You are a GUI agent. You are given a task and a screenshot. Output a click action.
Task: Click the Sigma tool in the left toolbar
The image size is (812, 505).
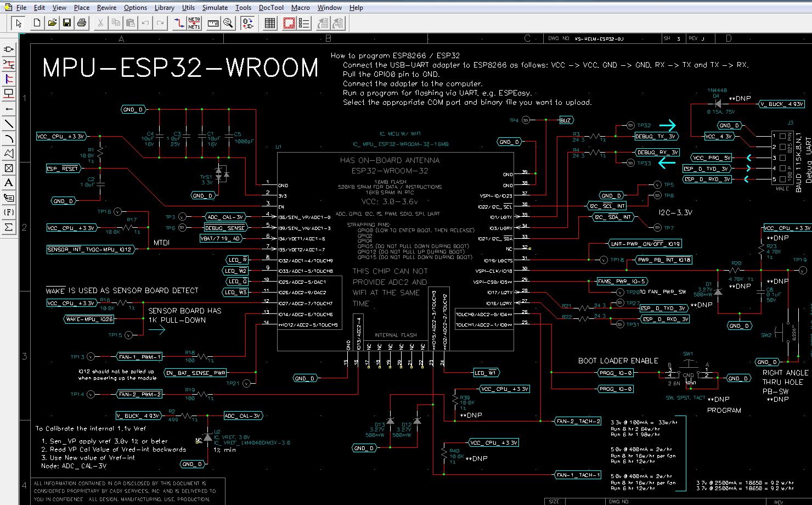click(9, 227)
